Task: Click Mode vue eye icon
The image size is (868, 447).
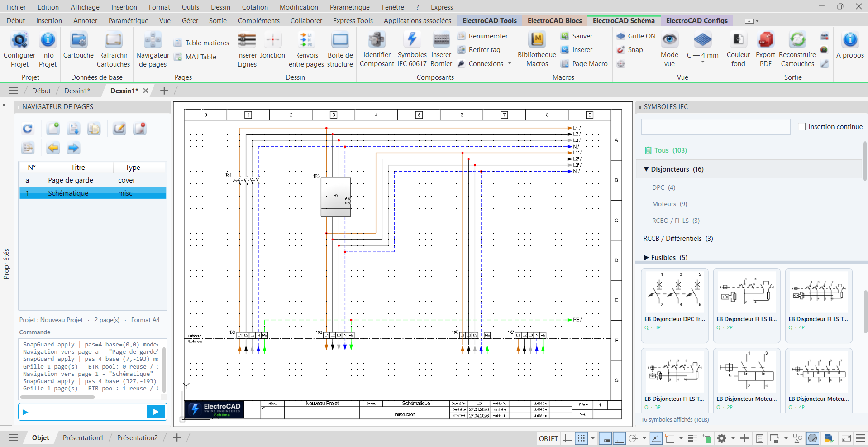Action: click(x=669, y=40)
